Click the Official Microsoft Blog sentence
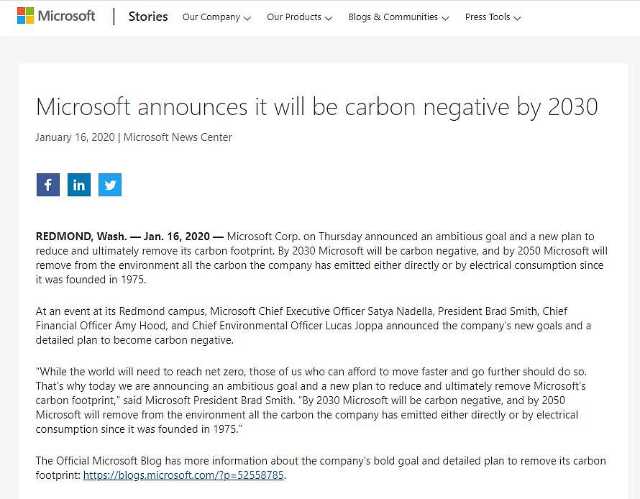This screenshot has width=640, height=499. 320,461
